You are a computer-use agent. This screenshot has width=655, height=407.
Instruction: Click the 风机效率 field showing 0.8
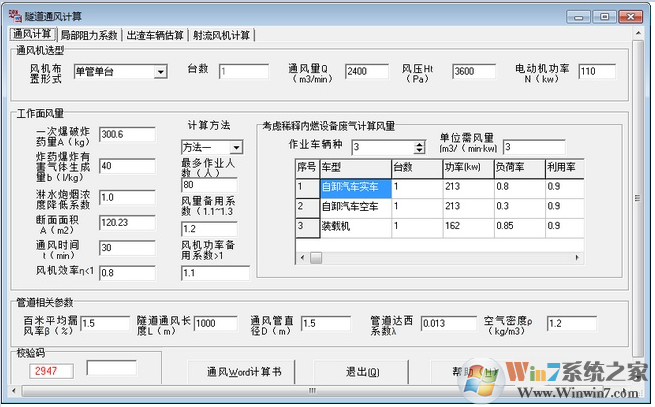[127, 273]
